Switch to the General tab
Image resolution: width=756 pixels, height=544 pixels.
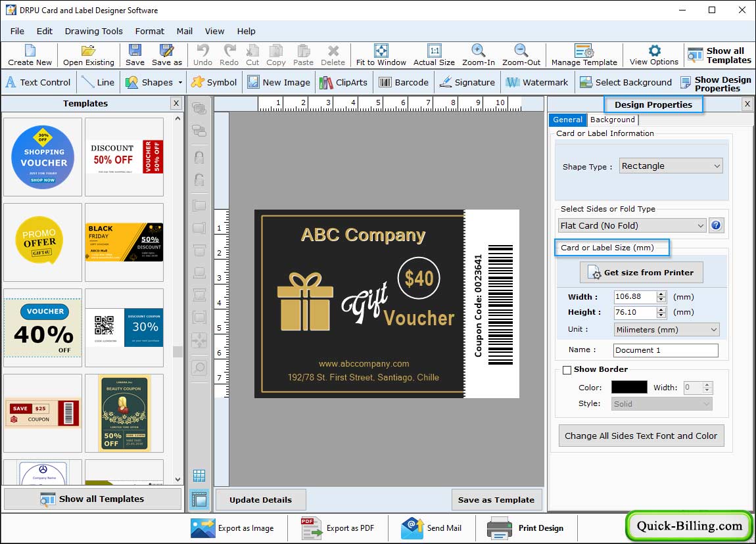tap(567, 120)
